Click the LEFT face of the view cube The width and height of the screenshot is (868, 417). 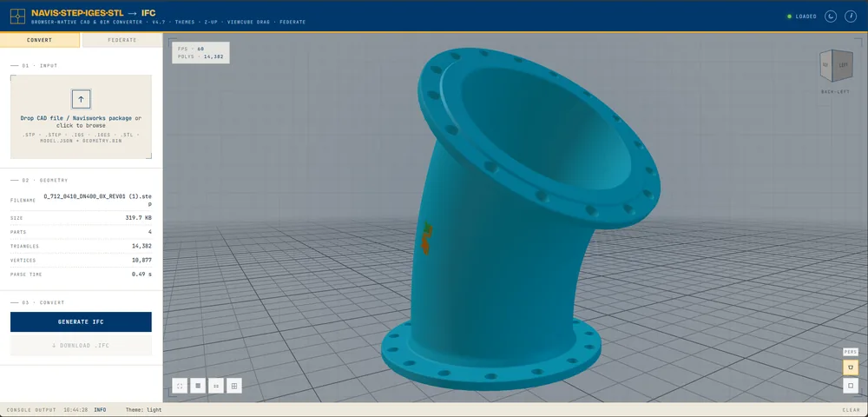coord(843,65)
